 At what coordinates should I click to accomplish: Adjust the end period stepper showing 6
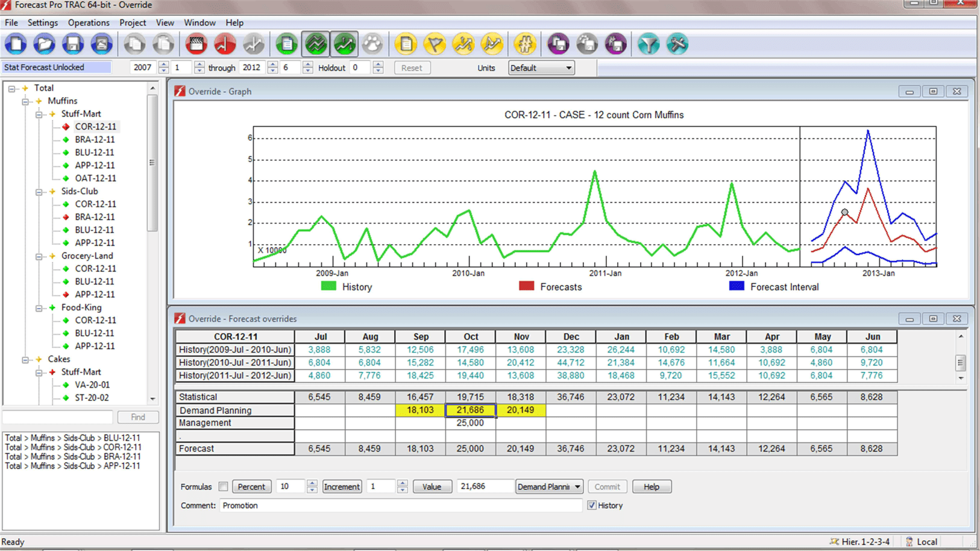[308, 68]
